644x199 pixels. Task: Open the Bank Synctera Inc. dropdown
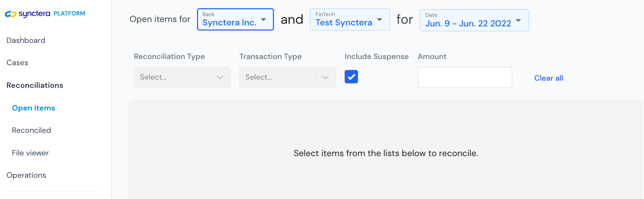point(229,20)
